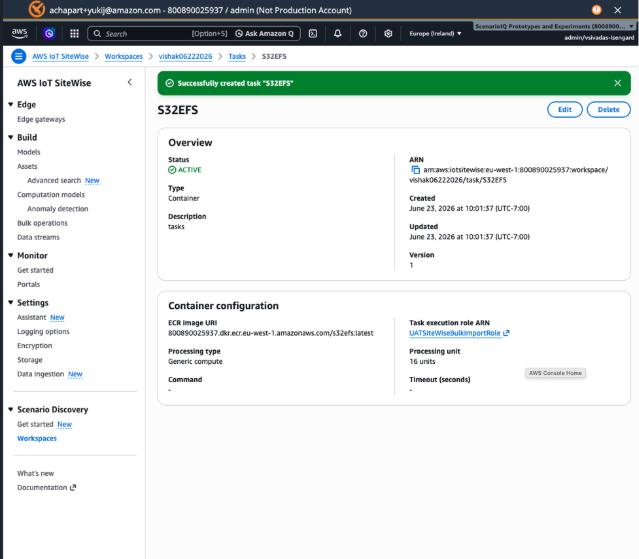Click the ECR image URI value

(x=271, y=333)
